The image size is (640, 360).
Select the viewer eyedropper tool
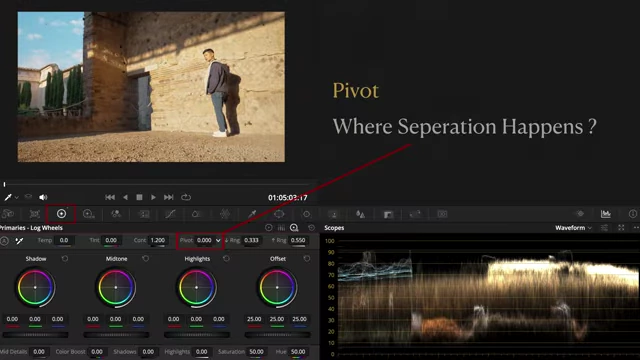point(8,197)
